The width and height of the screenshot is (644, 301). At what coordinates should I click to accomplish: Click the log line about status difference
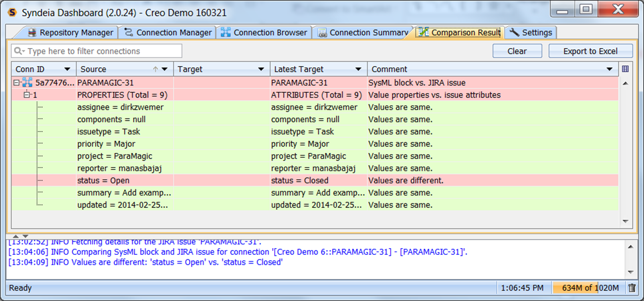click(x=145, y=262)
